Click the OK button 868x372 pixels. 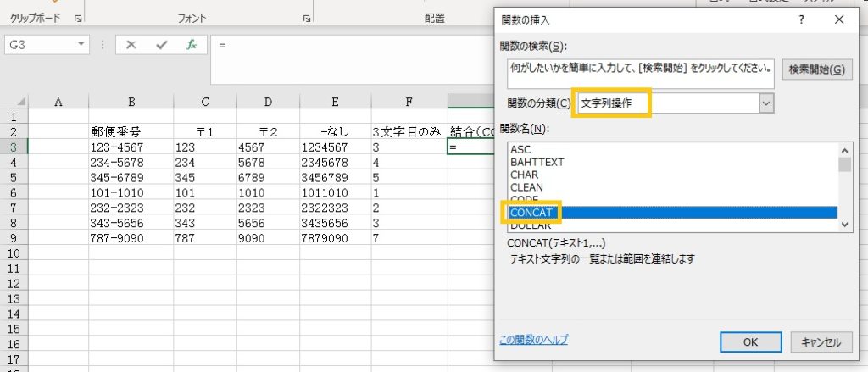750,341
